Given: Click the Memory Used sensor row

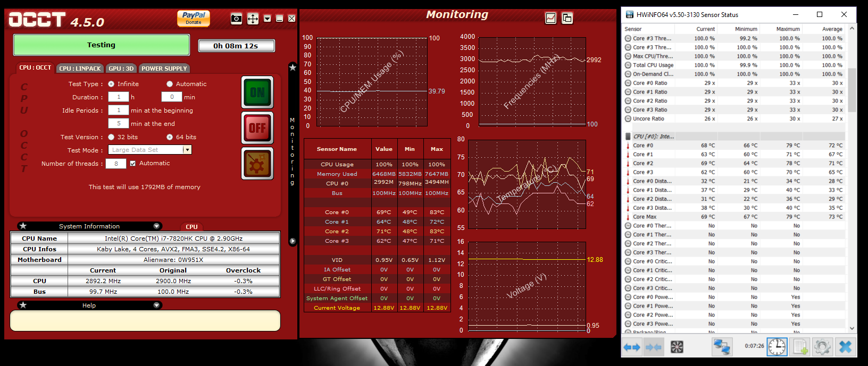Looking at the screenshot, I should [377, 174].
